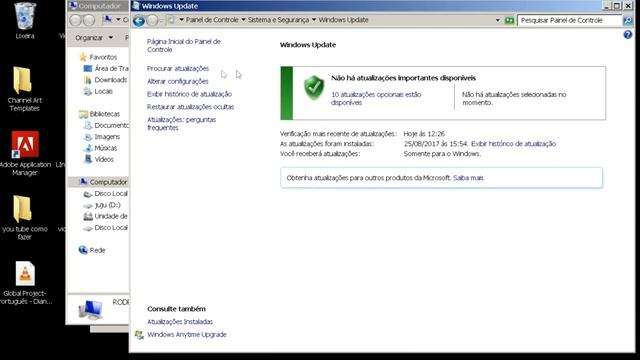The image size is (640, 360).
Task: Click the green refresh button beside address bar
Action: pos(509,20)
